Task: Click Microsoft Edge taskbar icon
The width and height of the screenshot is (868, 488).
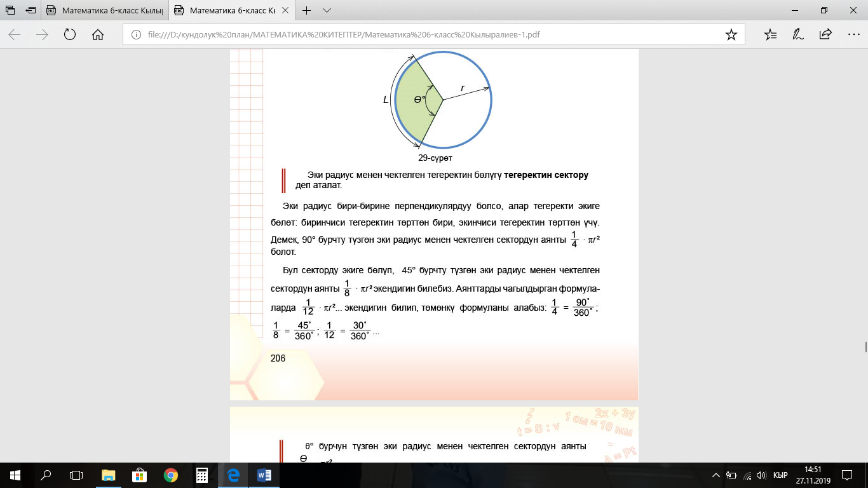Action: 233,475
